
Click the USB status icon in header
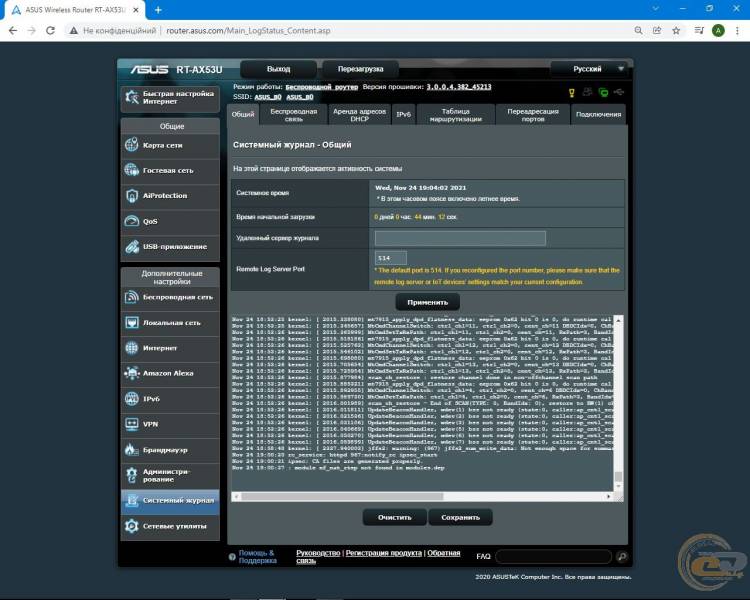619,92
